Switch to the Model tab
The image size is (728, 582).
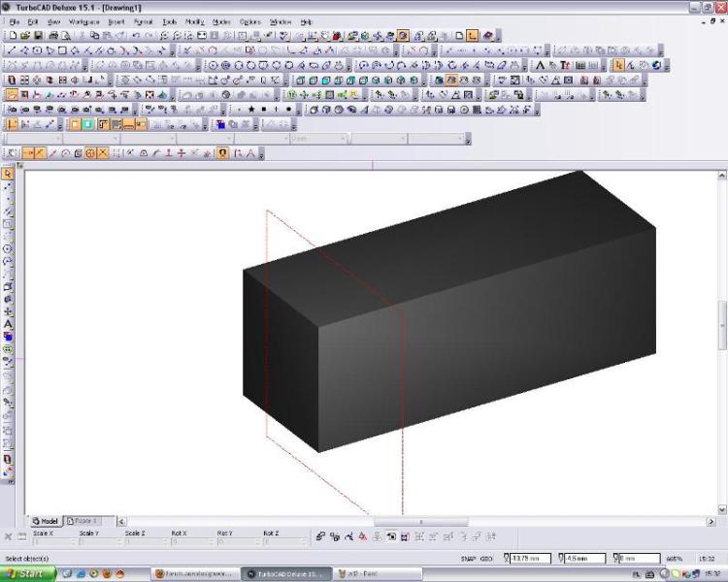click(46, 521)
